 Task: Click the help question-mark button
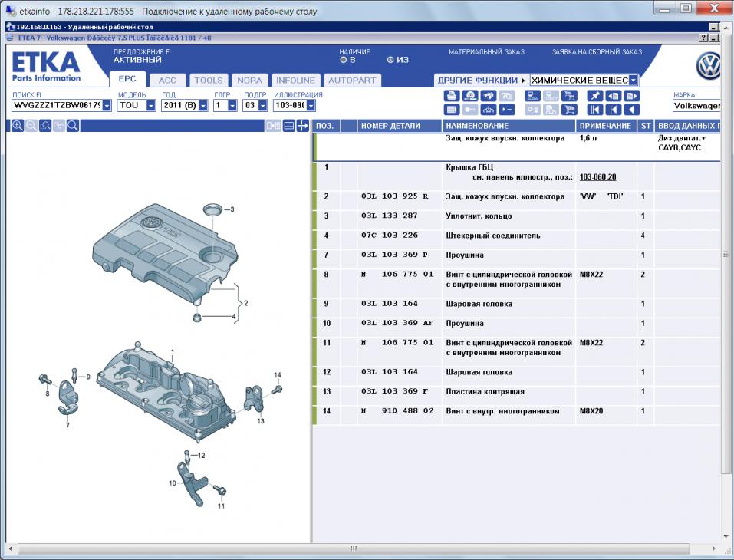703,38
